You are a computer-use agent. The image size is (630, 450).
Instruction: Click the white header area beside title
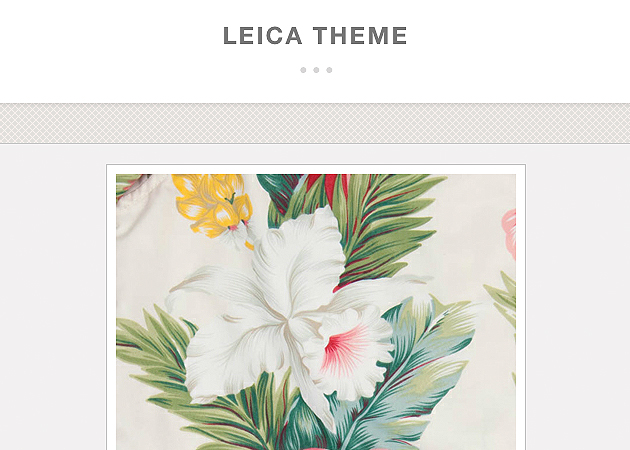[x=518, y=48]
